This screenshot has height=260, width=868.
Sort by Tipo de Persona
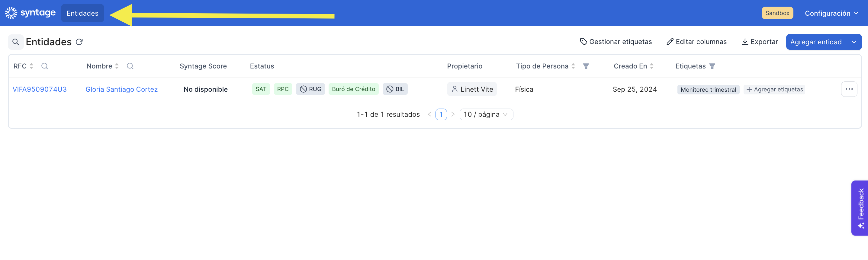573,66
